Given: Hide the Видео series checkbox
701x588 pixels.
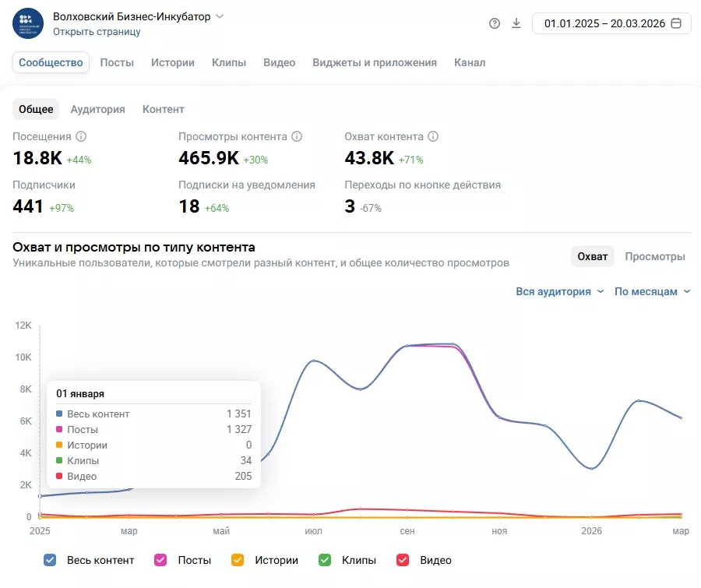Looking at the screenshot, I should [403, 560].
